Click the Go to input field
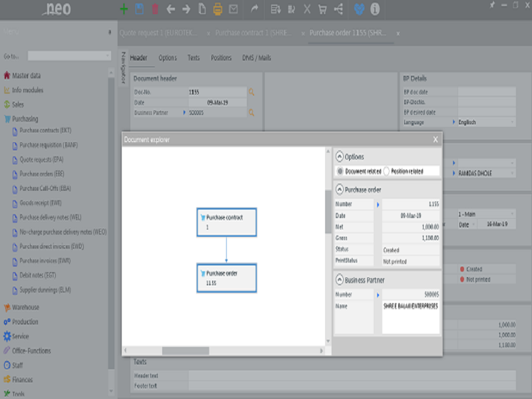The height and width of the screenshot is (399, 532). tap(69, 56)
